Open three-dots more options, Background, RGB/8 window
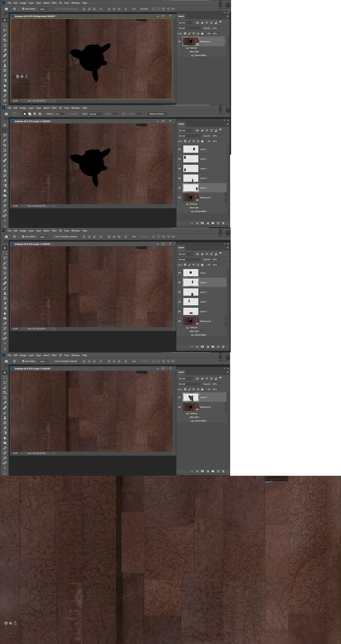341x644 pixels. (134, 9)
